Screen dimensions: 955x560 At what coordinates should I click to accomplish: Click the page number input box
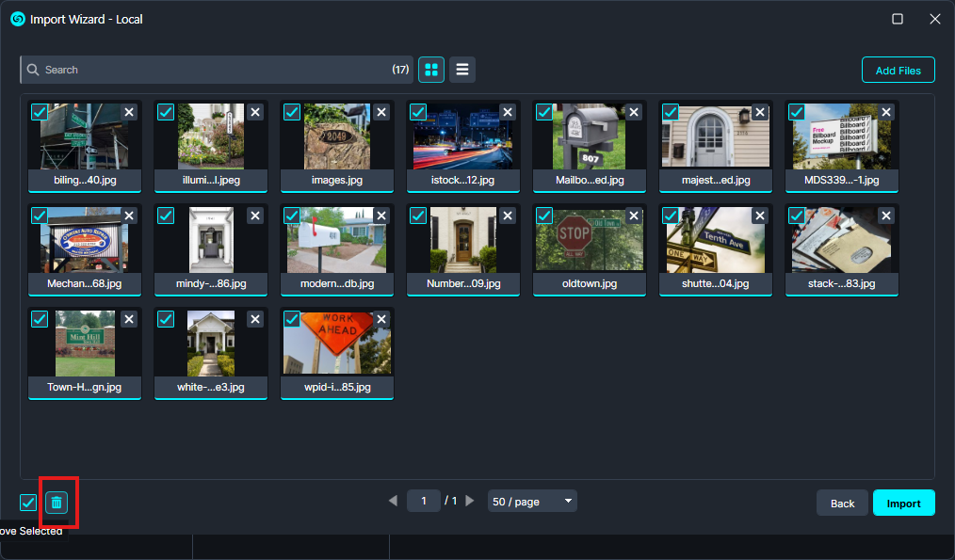pos(424,502)
